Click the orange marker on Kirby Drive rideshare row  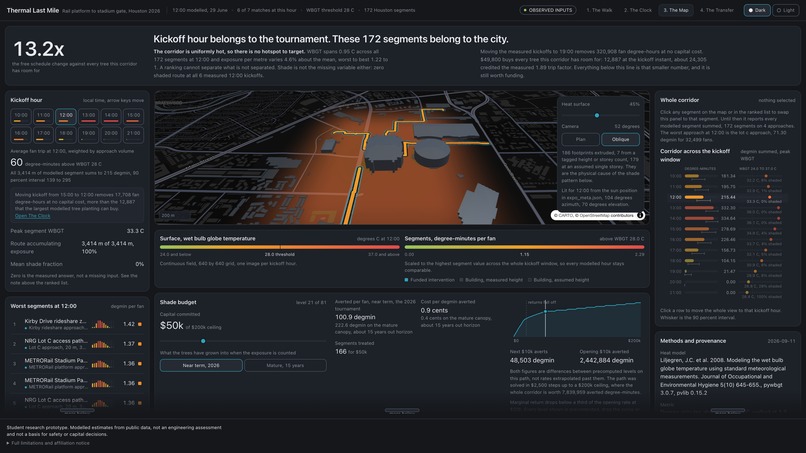point(140,324)
